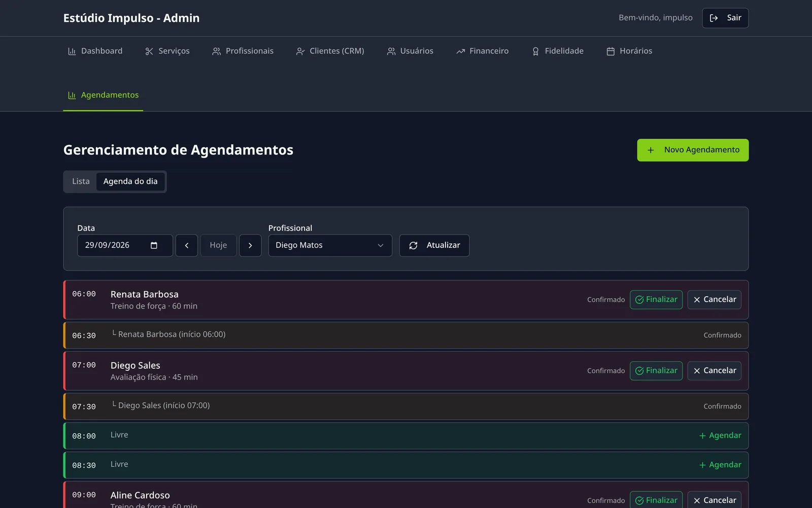Select the Agenda do dia view
812x508 pixels.
(x=130, y=181)
